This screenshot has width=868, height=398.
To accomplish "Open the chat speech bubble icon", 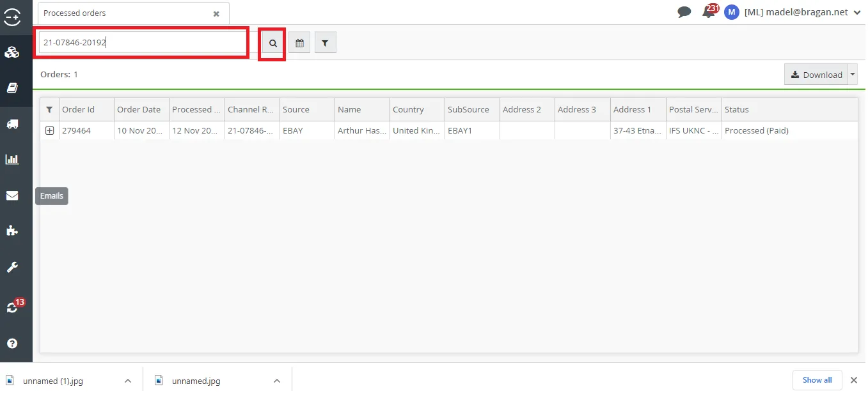I will click(684, 11).
